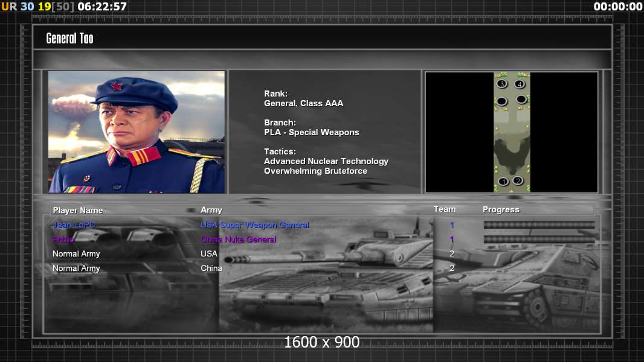Click the Player Name column header
Viewport: 644px width, 362px height.
(x=78, y=211)
